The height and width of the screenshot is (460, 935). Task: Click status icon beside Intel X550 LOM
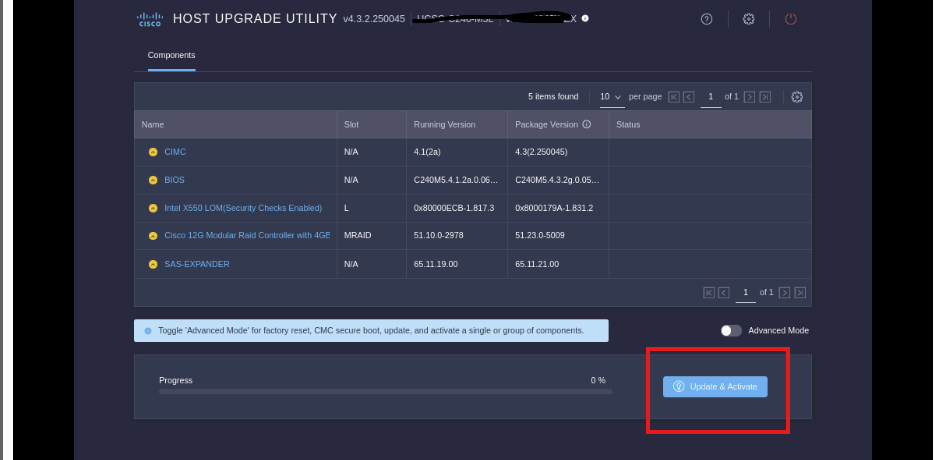(x=153, y=208)
